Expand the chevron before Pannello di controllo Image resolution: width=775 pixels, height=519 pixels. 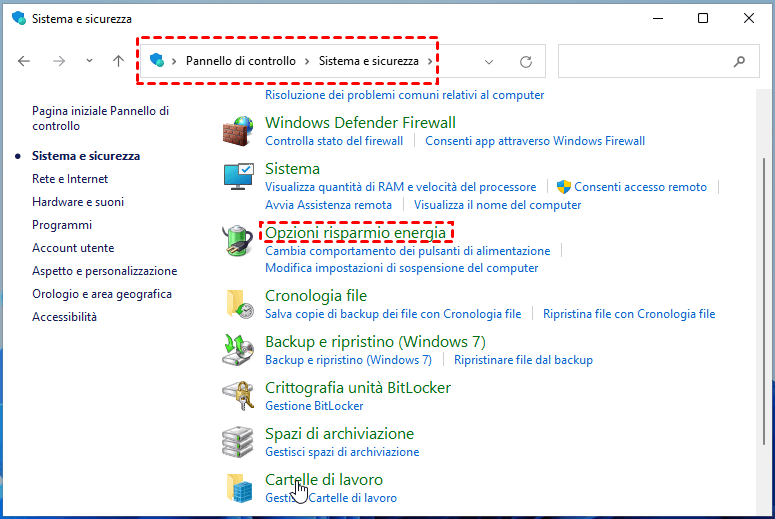(x=174, y=61)
